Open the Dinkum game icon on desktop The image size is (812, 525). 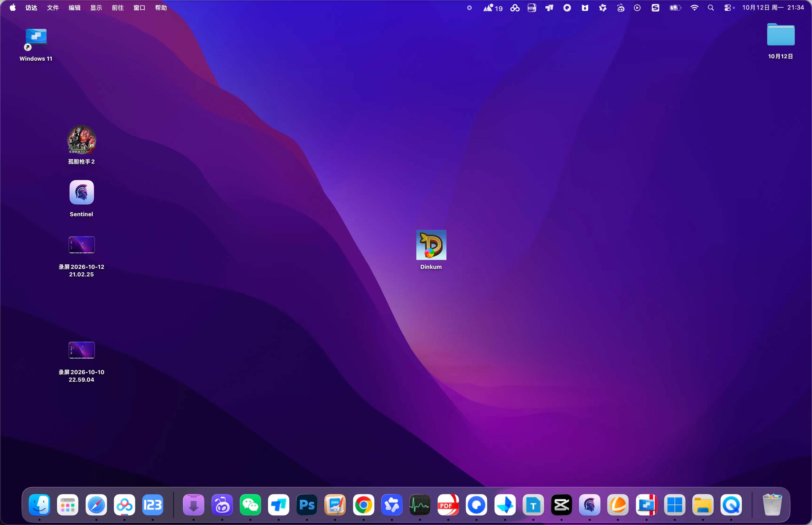431,245
